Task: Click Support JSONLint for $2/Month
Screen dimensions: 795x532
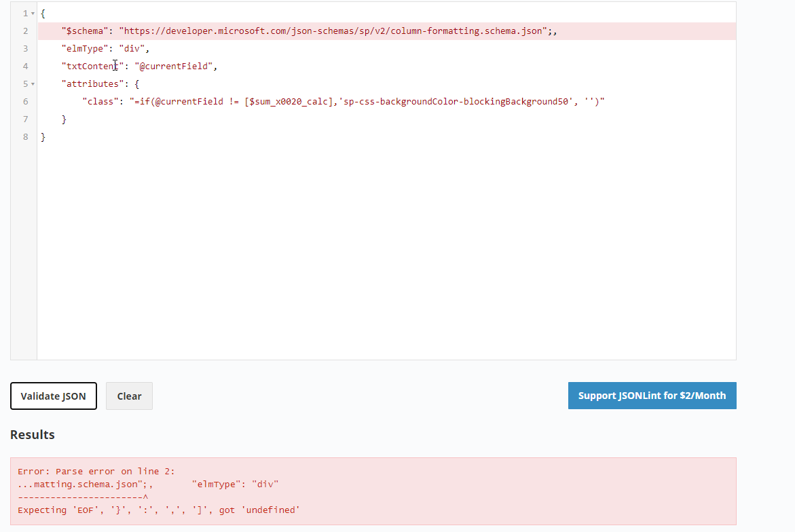Action: click(x=652, y=395)
